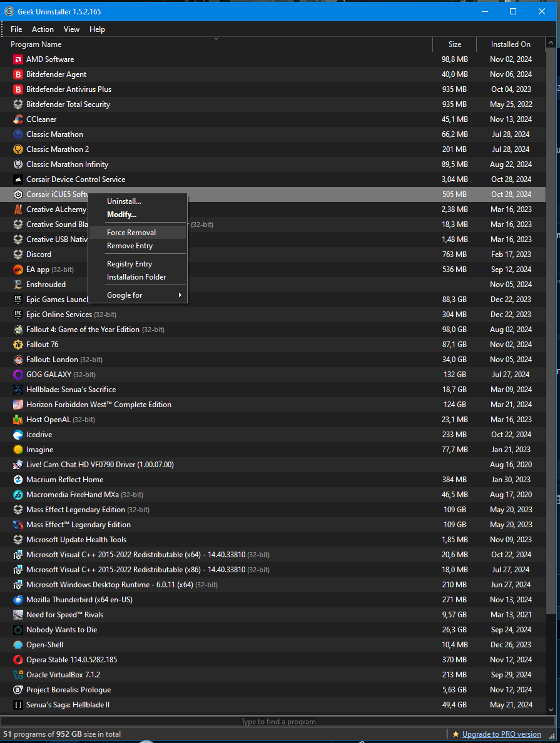Image resolution: width=560 pixels, height=743 pixels.
Task: Select Bitdefender Antivirus Plus row
Action: point(273,89)
